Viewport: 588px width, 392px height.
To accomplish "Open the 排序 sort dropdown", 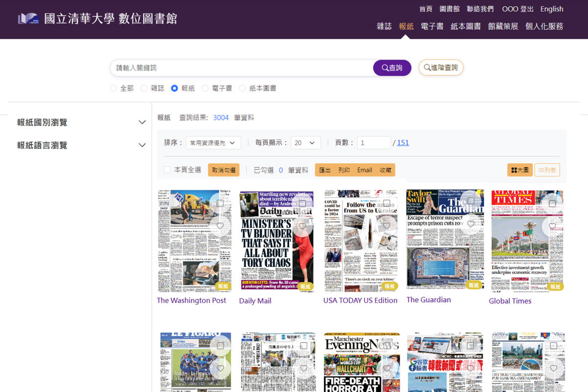I will pos(213,143).
